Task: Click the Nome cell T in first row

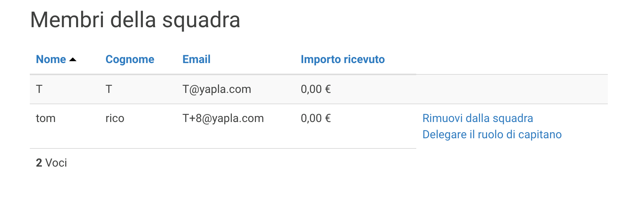Action: (x=39, y=89)
